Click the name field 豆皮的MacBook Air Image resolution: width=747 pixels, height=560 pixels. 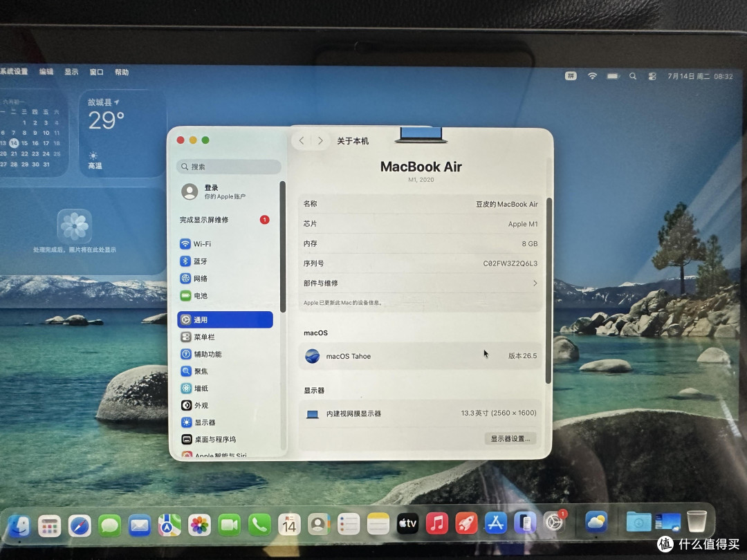506,204
